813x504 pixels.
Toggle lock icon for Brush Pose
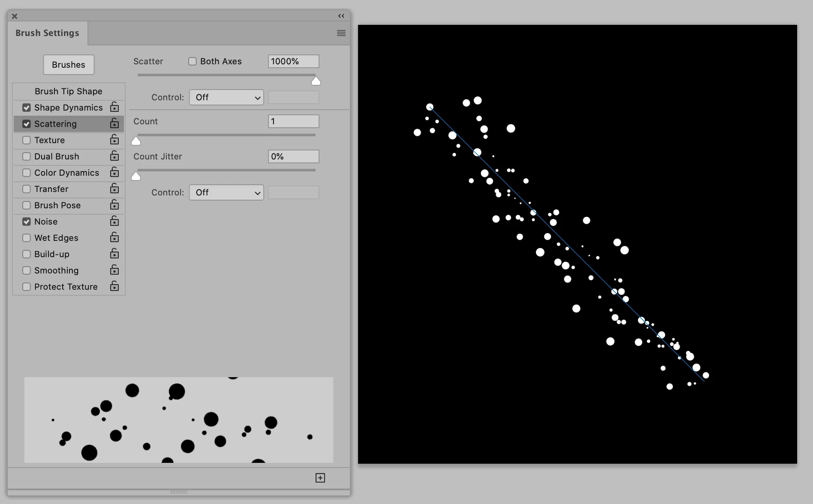(x=114, y=205)
